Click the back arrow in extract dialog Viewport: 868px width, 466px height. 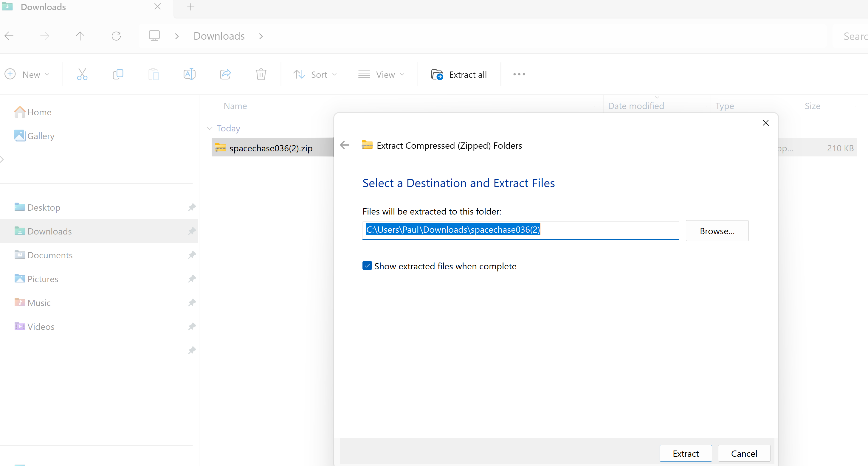345,145
